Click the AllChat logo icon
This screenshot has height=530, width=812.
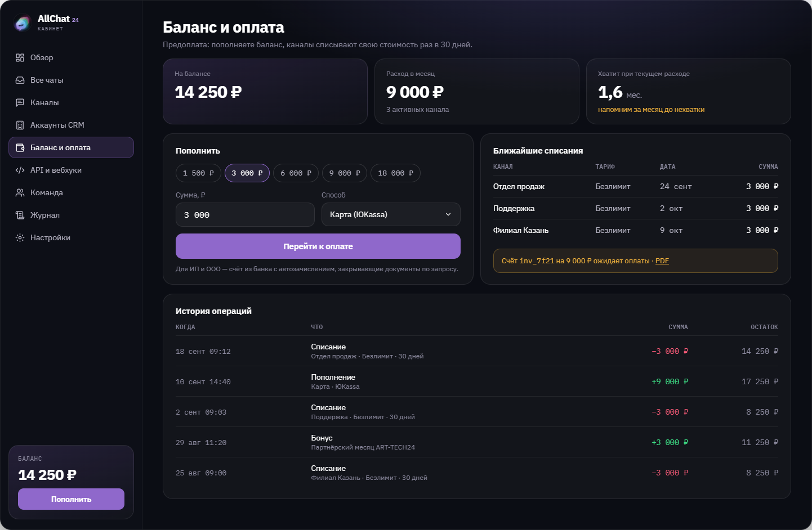23,23
